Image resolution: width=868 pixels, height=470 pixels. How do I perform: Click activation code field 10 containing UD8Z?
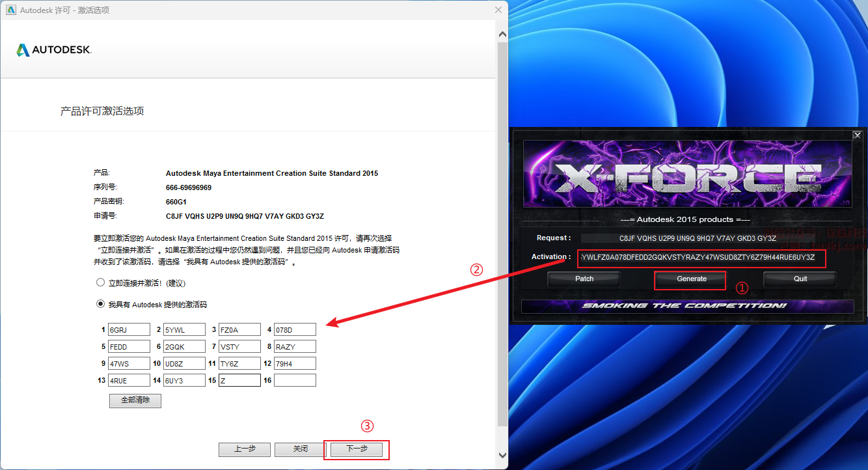click(184, 363)
